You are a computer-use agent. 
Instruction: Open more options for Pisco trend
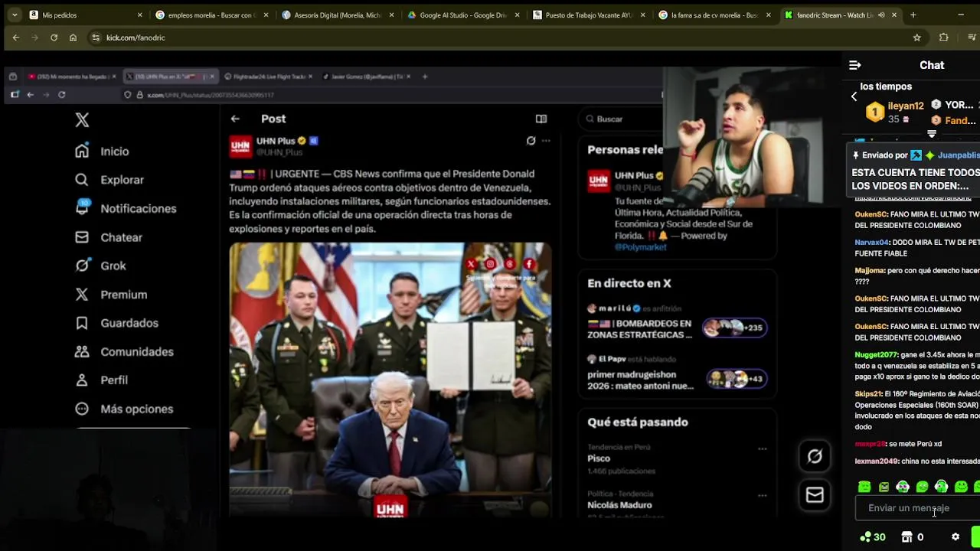coord(762,448)
